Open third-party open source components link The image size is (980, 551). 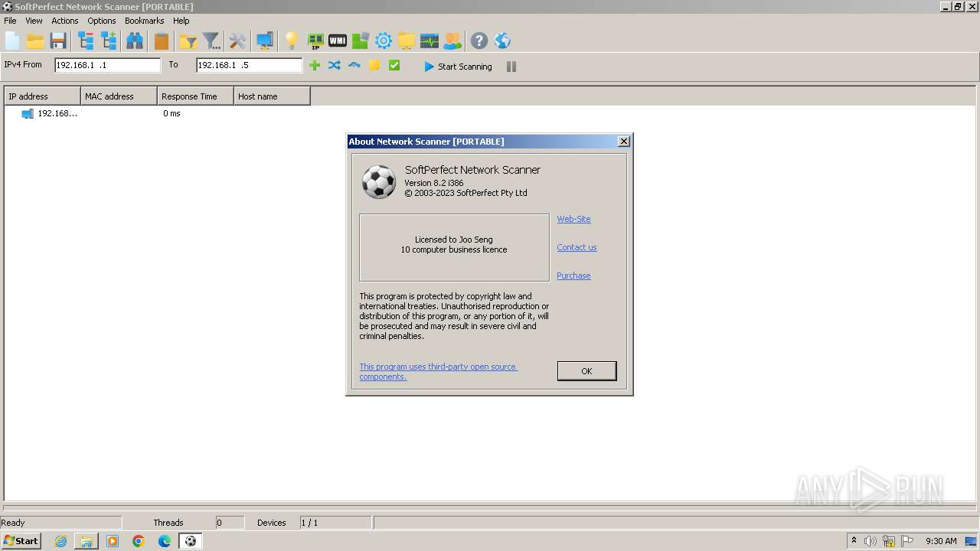(438, 371)
